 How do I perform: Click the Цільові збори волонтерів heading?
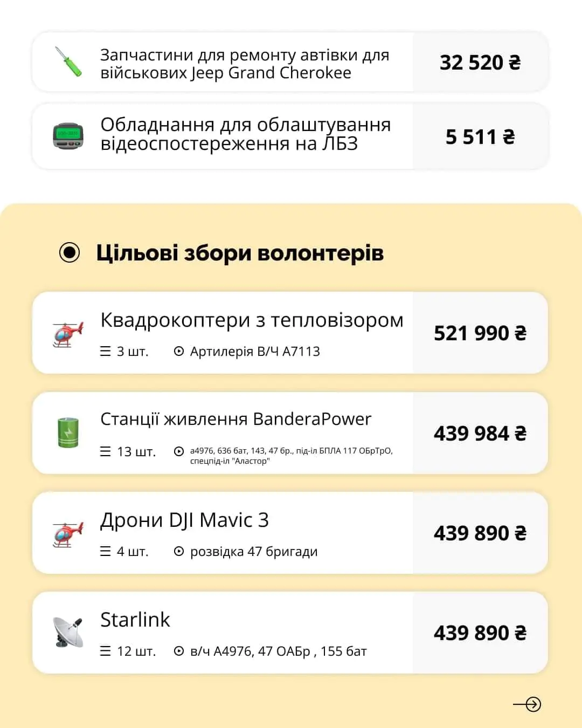coord(240,252)
